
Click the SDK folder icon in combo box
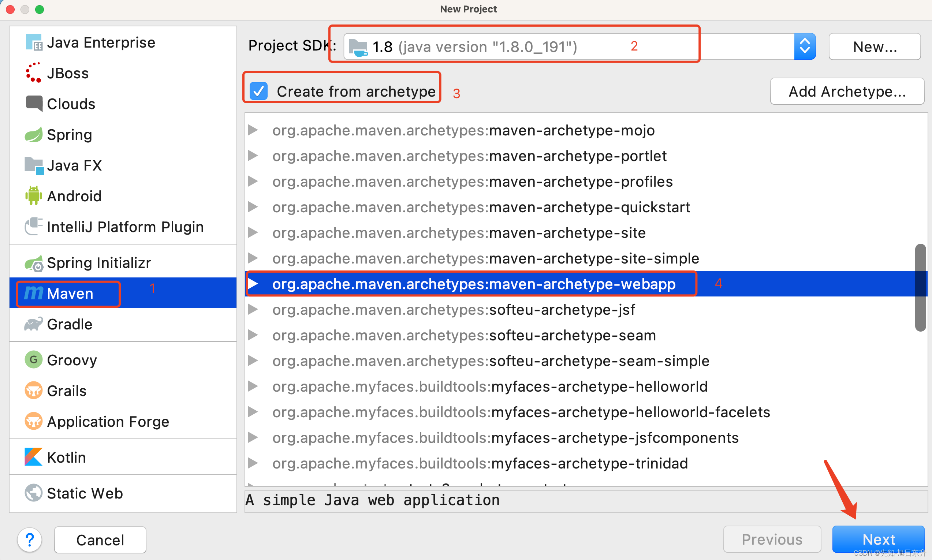point(358,48)
